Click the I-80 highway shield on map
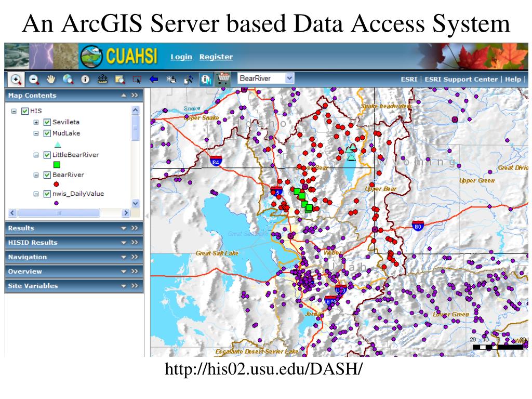Viewport: 532px width, 399px height. coord(418,225)
